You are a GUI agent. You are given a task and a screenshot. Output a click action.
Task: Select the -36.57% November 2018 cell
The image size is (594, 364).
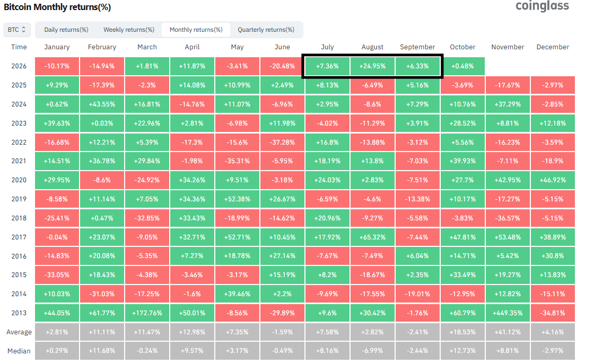click(x=508, y=218)
